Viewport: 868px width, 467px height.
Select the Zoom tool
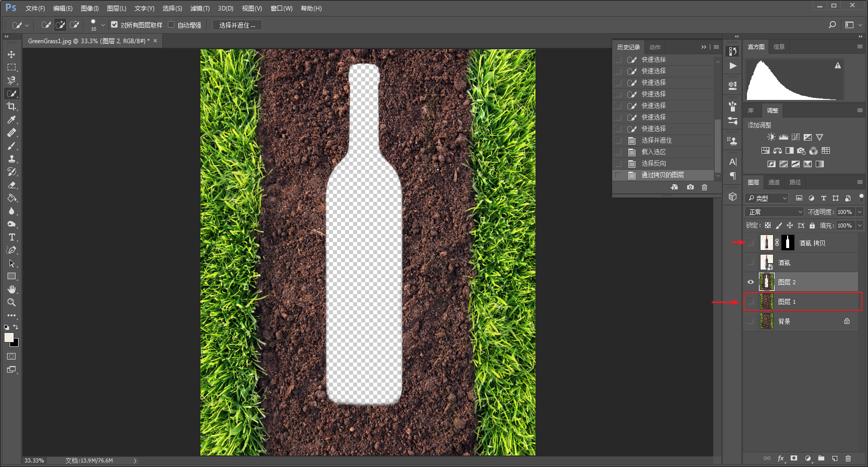point(12,302)
